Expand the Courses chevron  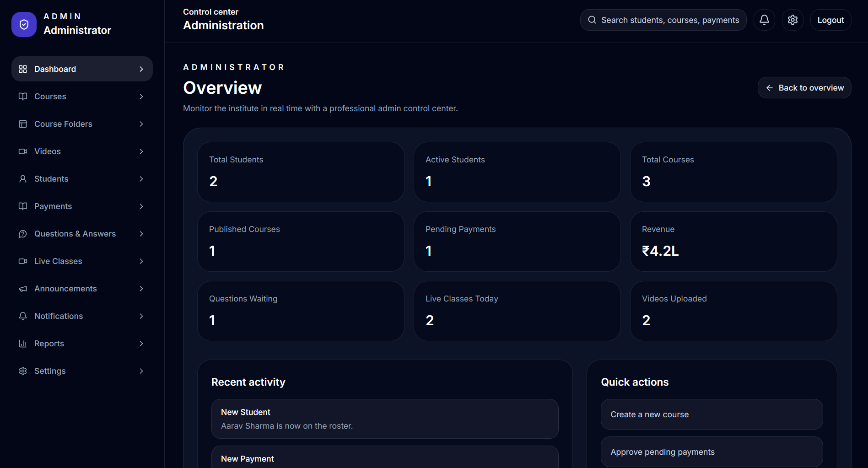[x=141, y=97]
